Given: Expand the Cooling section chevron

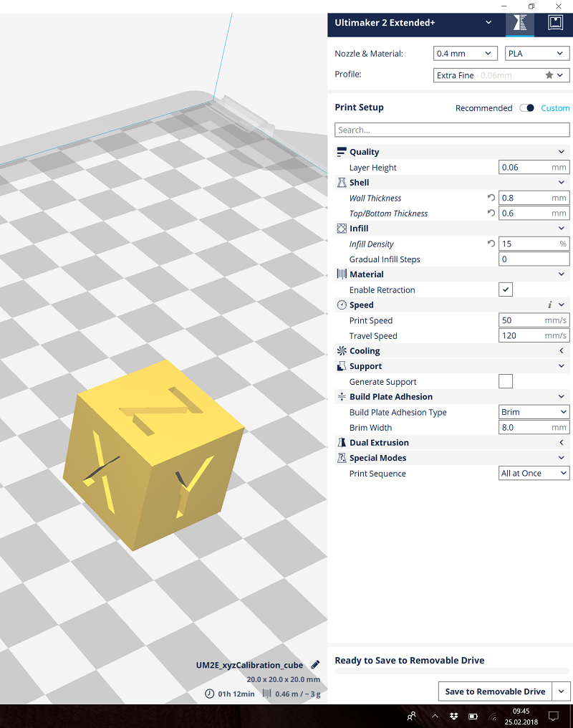Looking at the screenshot, I should (562, 350).
